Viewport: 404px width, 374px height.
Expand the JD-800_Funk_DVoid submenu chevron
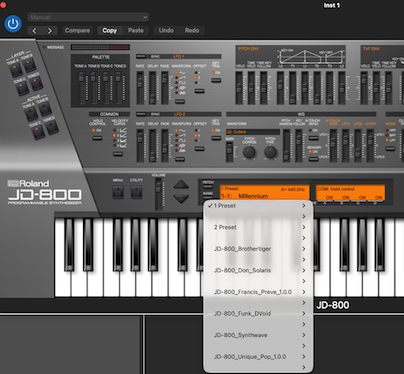304,314
